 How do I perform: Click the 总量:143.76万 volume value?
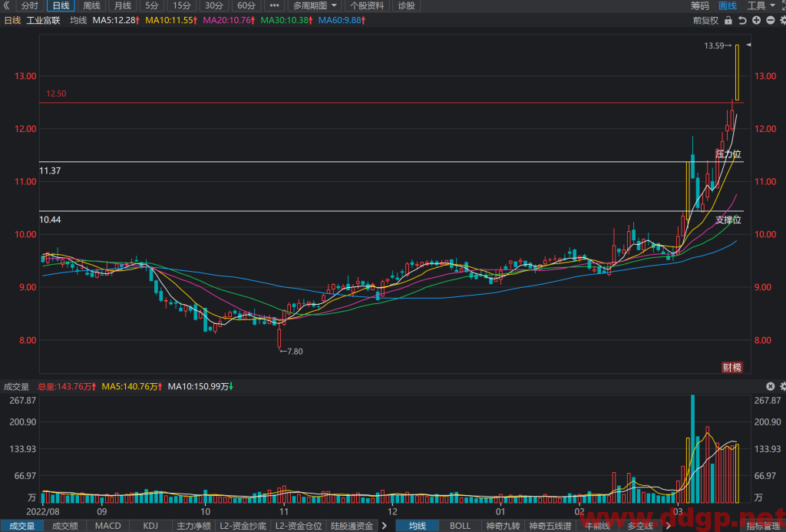[x=67, y=387]
